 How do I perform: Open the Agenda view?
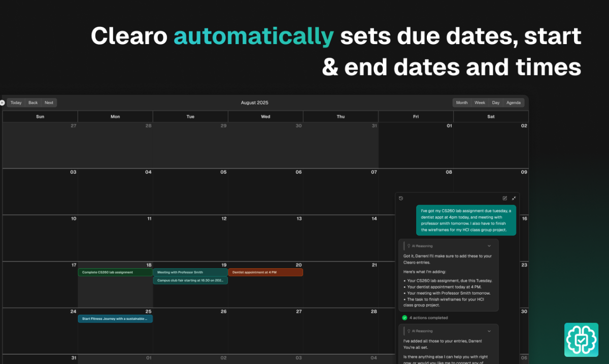click(x=514, y=103)
